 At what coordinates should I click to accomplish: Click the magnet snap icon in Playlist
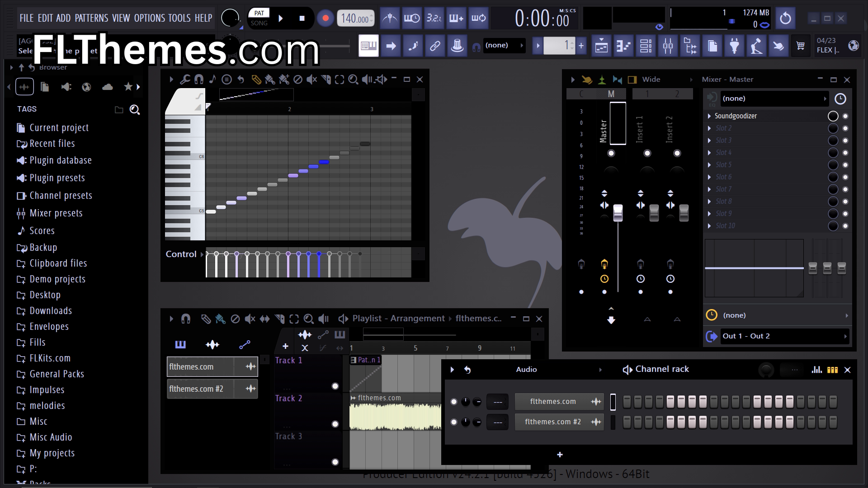coord(186,319)
